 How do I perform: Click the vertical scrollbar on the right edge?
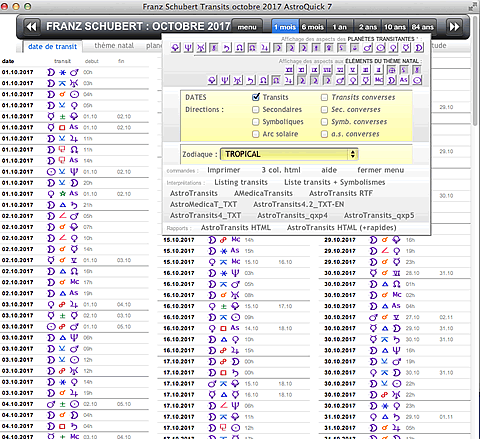tap(475, 70)
